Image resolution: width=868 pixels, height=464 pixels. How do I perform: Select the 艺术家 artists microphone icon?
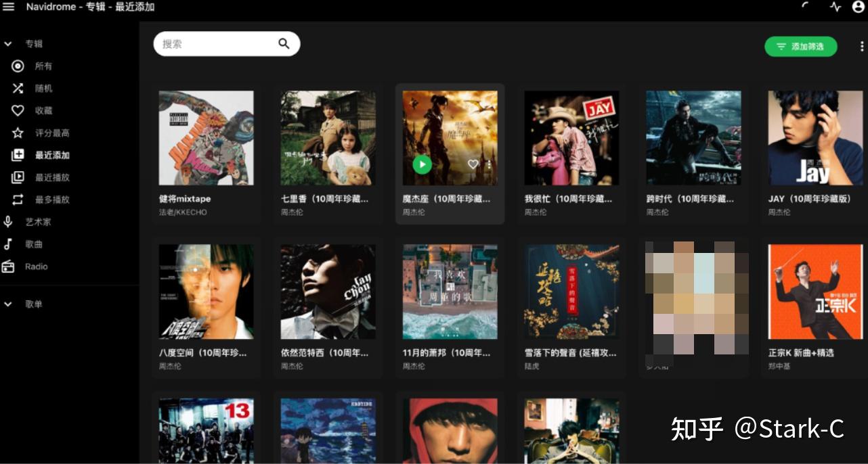point(9,221)
